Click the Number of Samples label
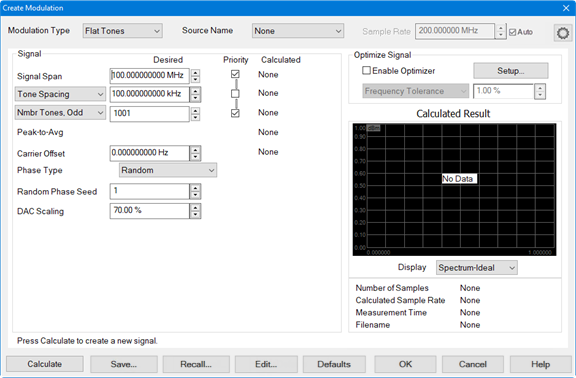Viewport: 576px width, 378px height. pyautogui.click(x=392, y=288)
